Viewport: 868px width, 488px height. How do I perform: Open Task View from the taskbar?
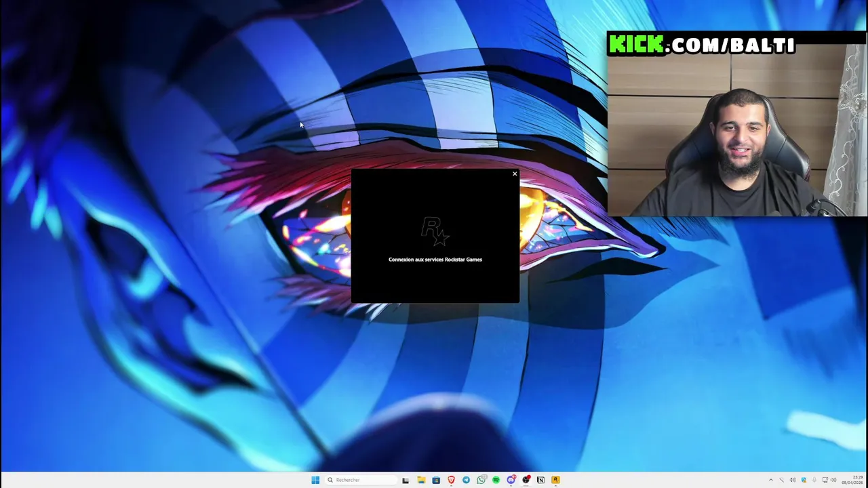click(406, 480)
